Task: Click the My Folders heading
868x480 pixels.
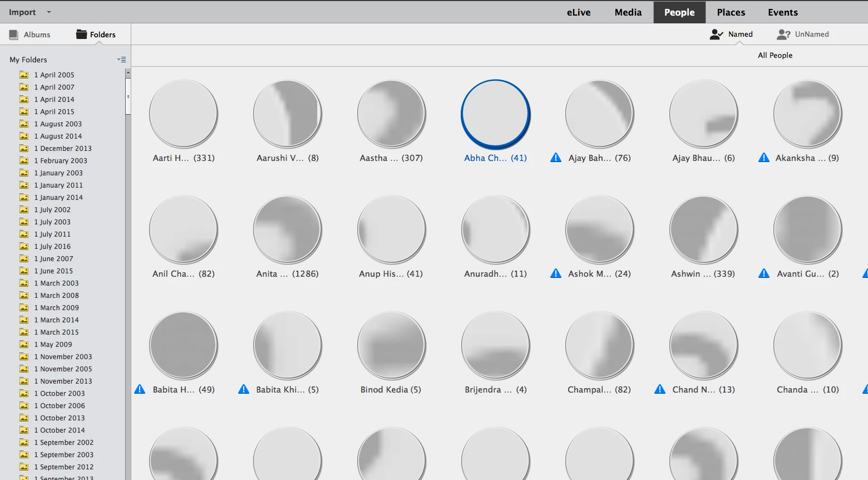Action: coord(28,60)
